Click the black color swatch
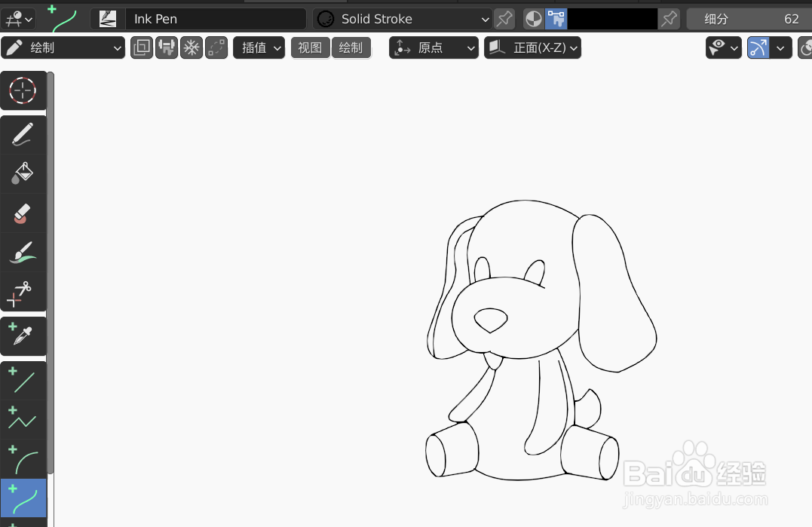812x527 pixels. pyautogui.click(x=612, y=19)
